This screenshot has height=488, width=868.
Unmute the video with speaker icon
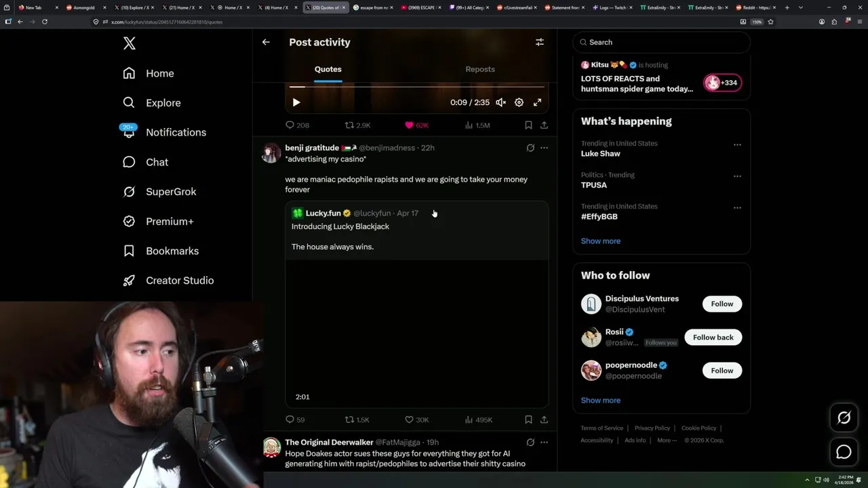point(500,102)
